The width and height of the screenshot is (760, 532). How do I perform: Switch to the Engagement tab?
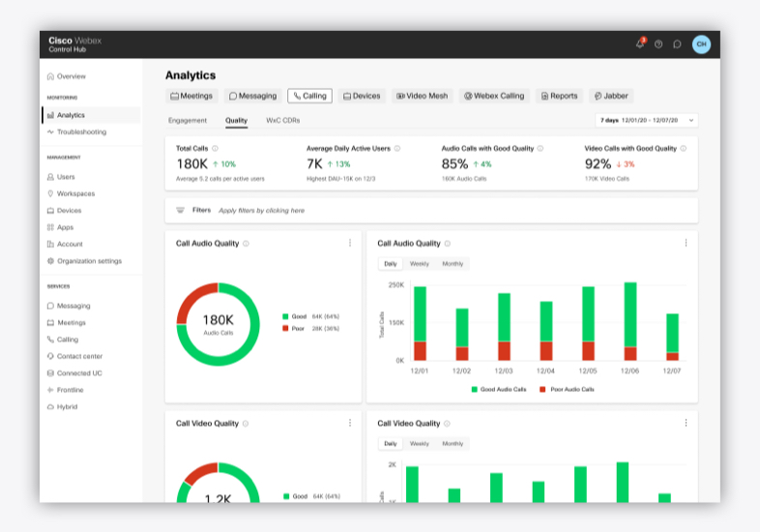[x=188, y=121]
